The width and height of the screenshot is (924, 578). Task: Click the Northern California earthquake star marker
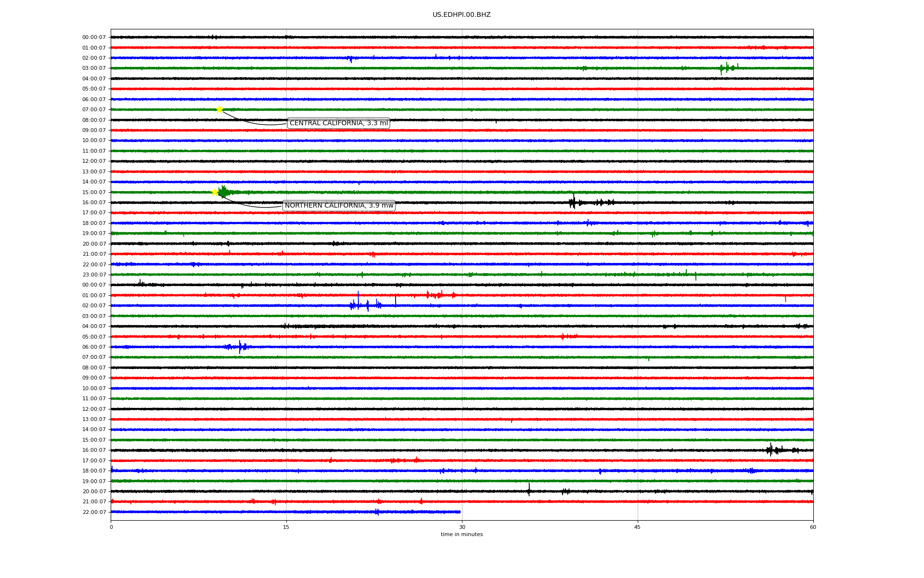pos(215,192)
